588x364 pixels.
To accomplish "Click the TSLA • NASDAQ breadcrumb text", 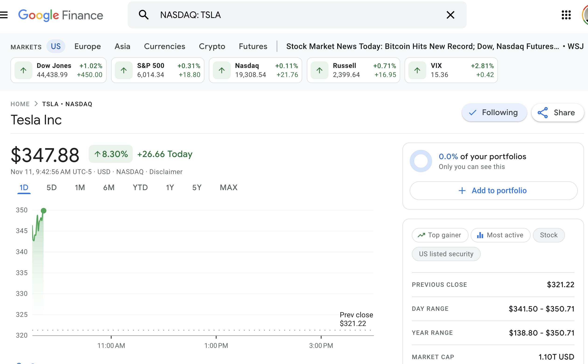I will point(67,104).
